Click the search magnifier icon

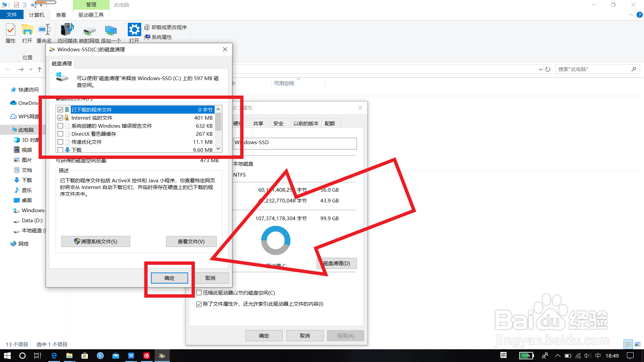click(633, 69)
